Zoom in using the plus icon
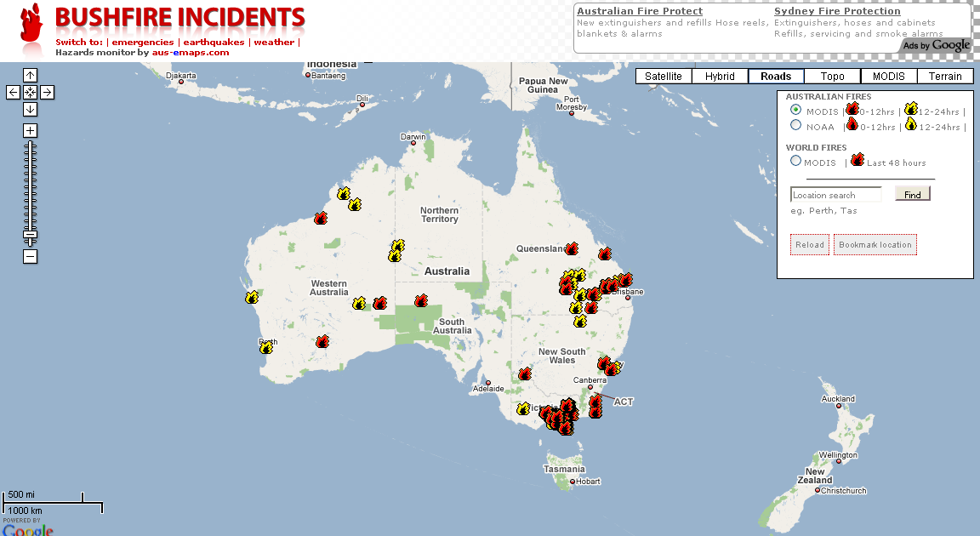980x536 pixels. tap(30, 130)
